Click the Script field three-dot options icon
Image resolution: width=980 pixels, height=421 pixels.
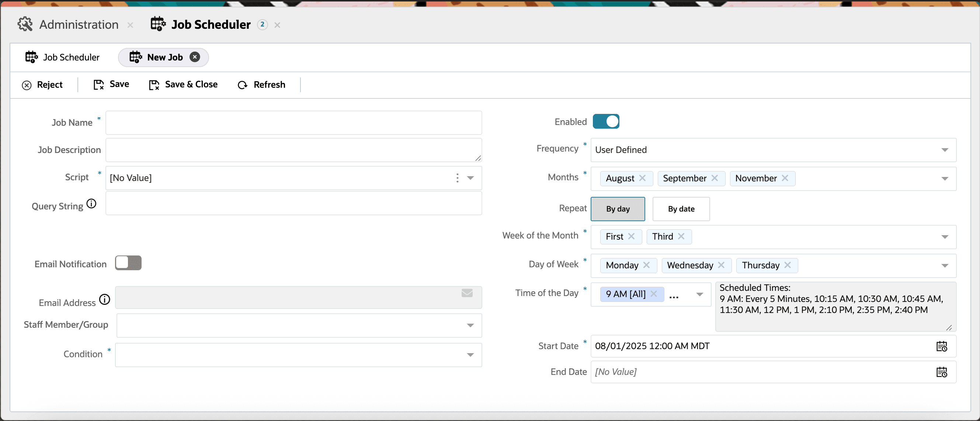[457, 178]
